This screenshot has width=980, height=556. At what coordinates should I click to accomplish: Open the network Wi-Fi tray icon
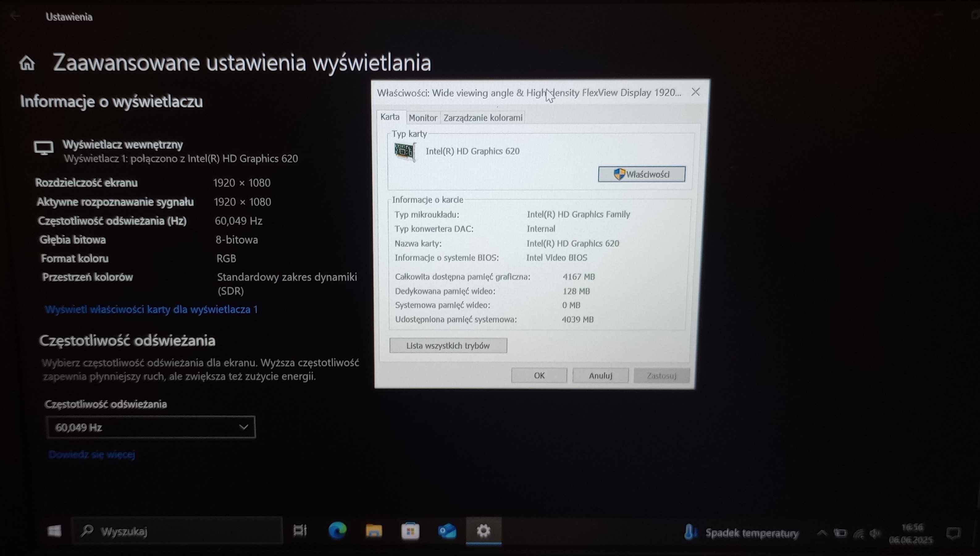[x=858, y=533]
